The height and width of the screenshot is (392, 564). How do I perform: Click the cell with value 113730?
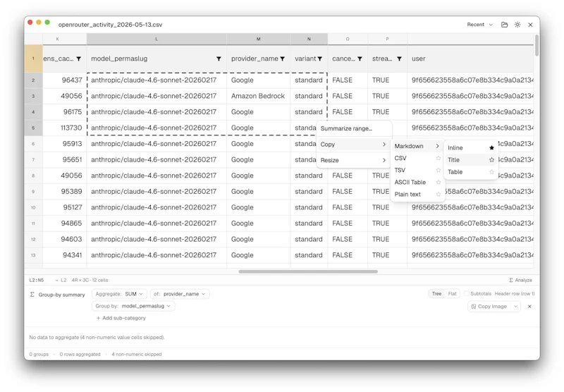[64, 128]
